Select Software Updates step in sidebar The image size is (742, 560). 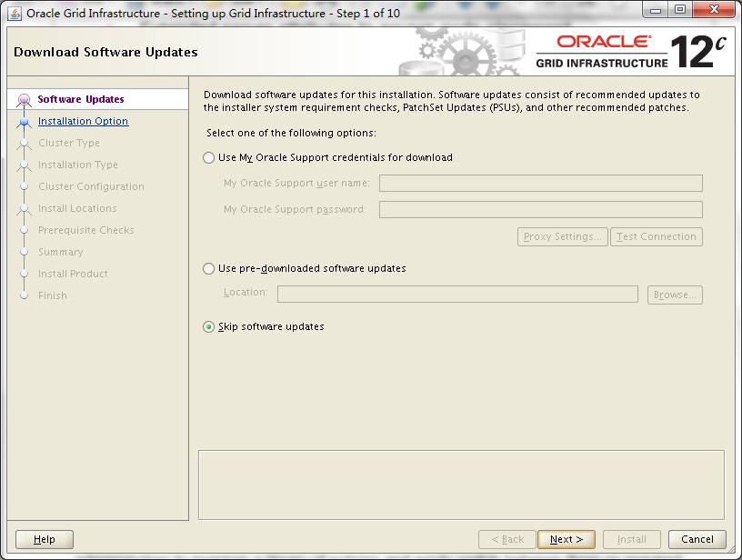(81, 99)
